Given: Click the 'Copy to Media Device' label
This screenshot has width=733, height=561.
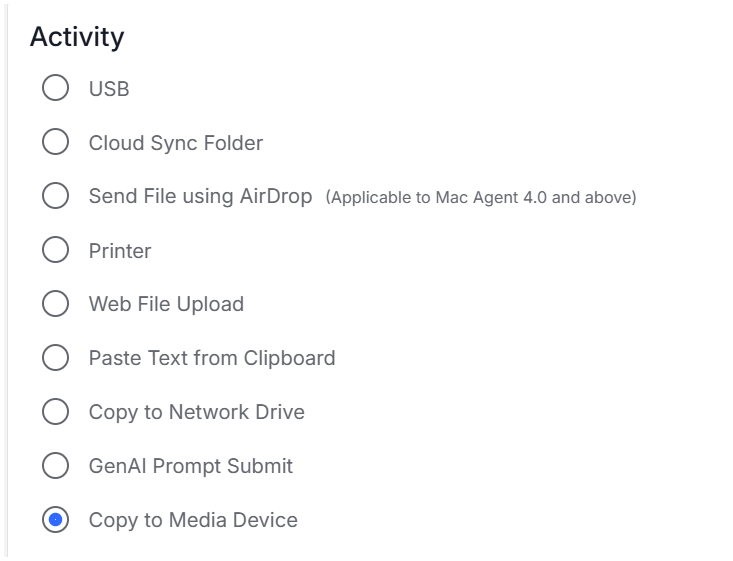Looking at the screenshot, I should coord(193,520).
